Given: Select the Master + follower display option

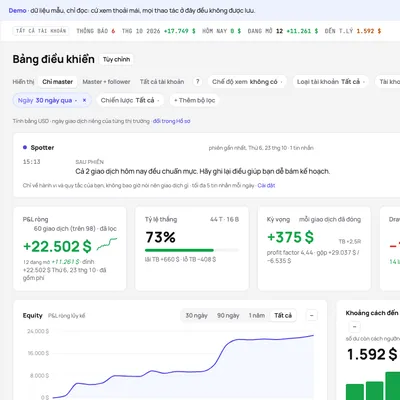Looking at the screenshot, I should click(x=106, y=82).
